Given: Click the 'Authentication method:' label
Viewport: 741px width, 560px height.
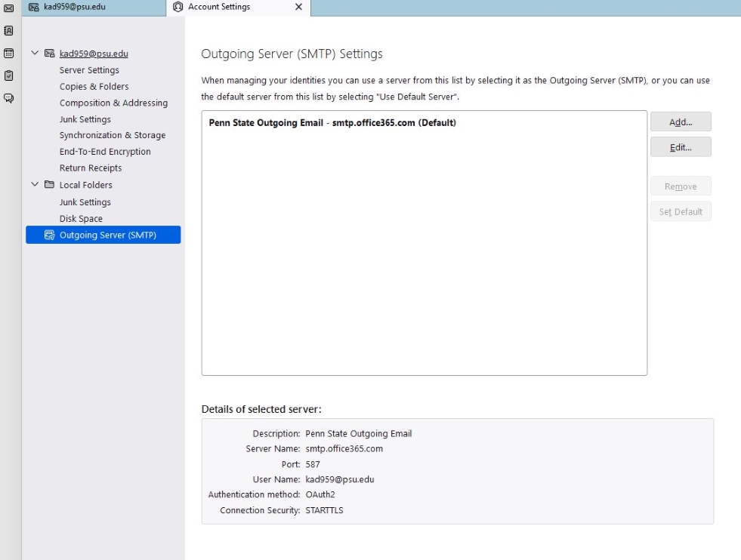Looking at the screenshot, I should (255, 494).
